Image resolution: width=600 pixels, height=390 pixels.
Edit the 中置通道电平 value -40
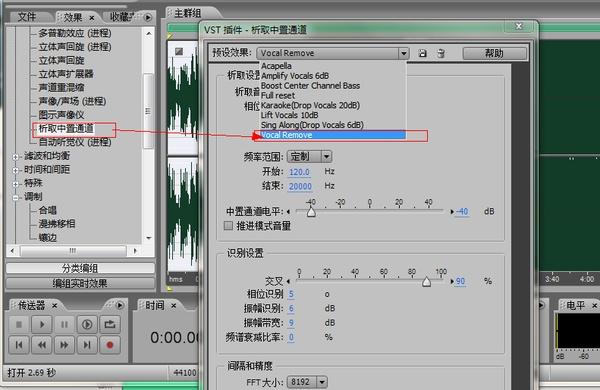[462, 211]
